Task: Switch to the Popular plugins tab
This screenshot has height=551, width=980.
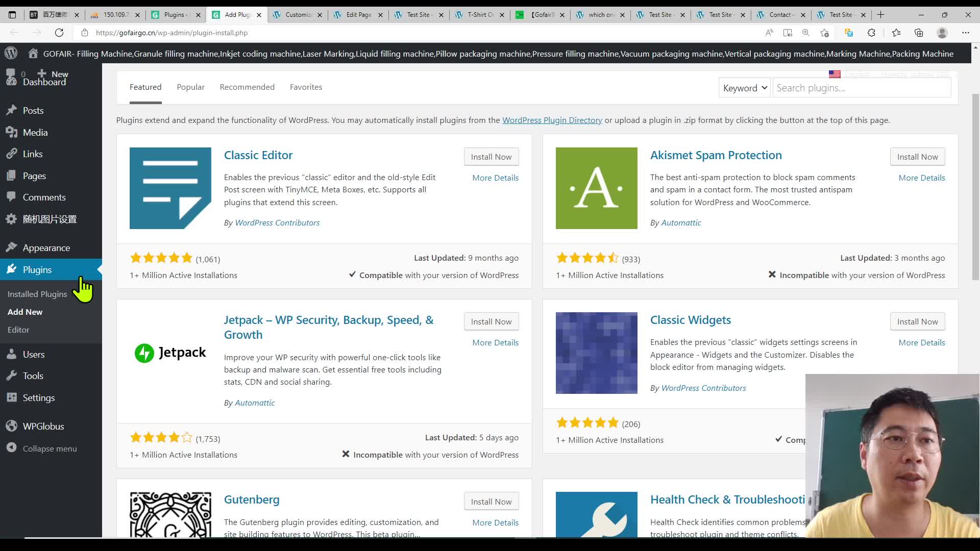Action: (190, 87)
